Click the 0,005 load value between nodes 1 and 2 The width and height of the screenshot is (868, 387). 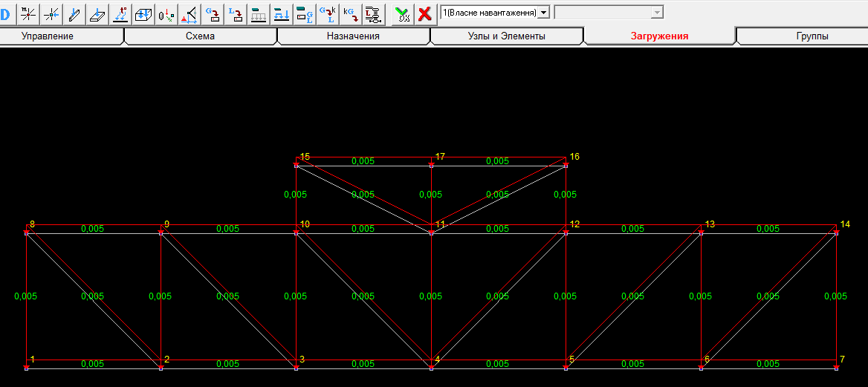tap(92, 364)
